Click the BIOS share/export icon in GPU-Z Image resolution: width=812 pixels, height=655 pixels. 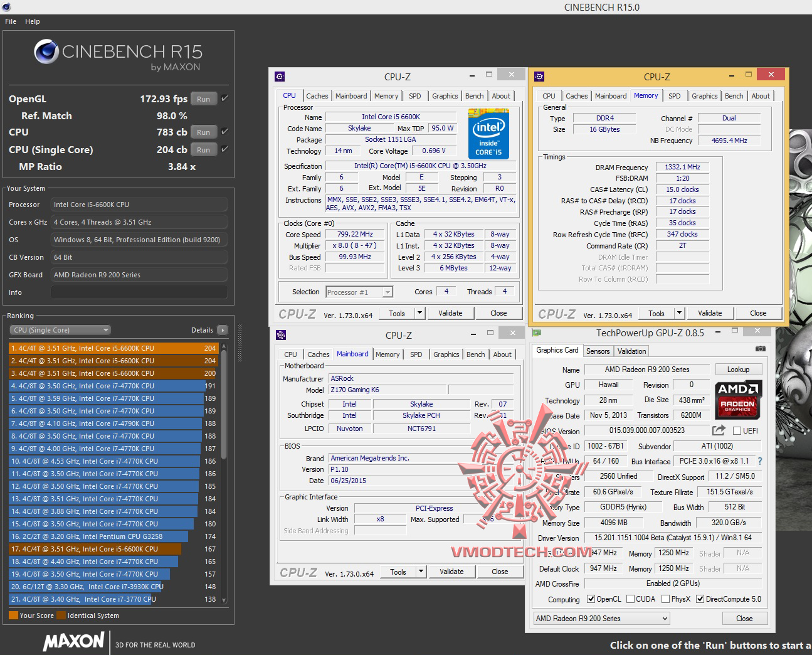[x=719, y=430]
